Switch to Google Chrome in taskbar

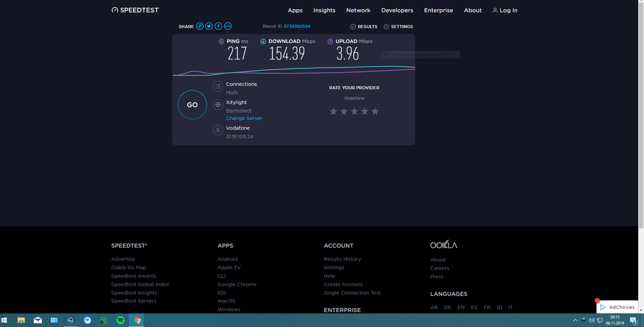pos(137,320)
